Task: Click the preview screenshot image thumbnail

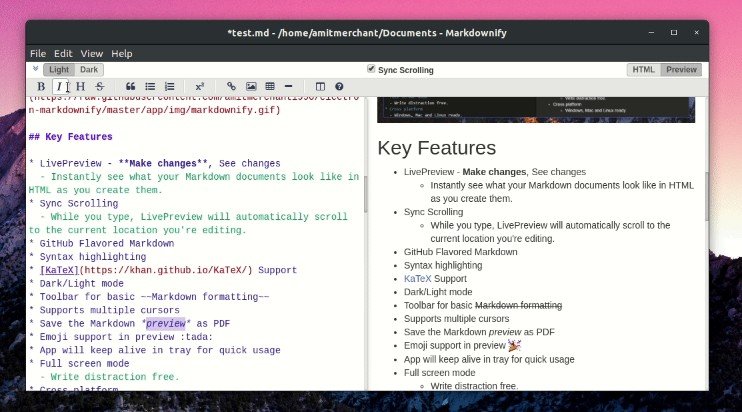Action: click(536, 110)
